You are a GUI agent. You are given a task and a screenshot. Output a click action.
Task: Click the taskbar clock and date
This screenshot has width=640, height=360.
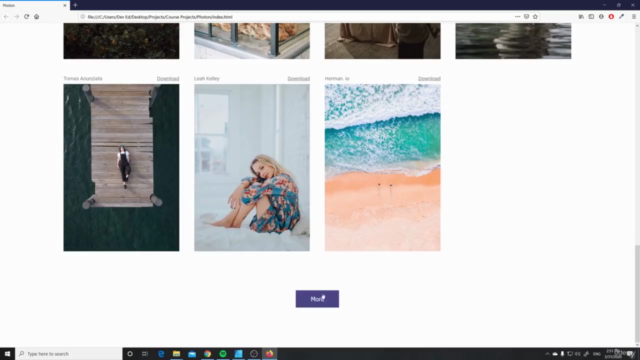[x=613, y=354]
